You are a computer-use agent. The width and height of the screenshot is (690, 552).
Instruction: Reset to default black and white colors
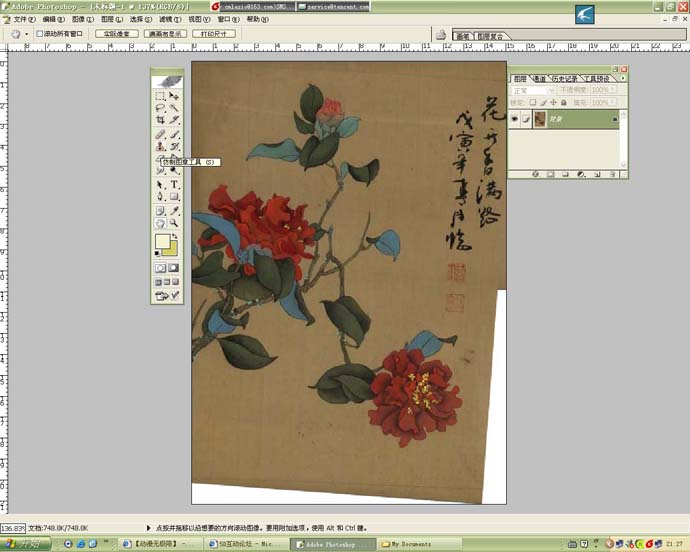pos(157,254)
